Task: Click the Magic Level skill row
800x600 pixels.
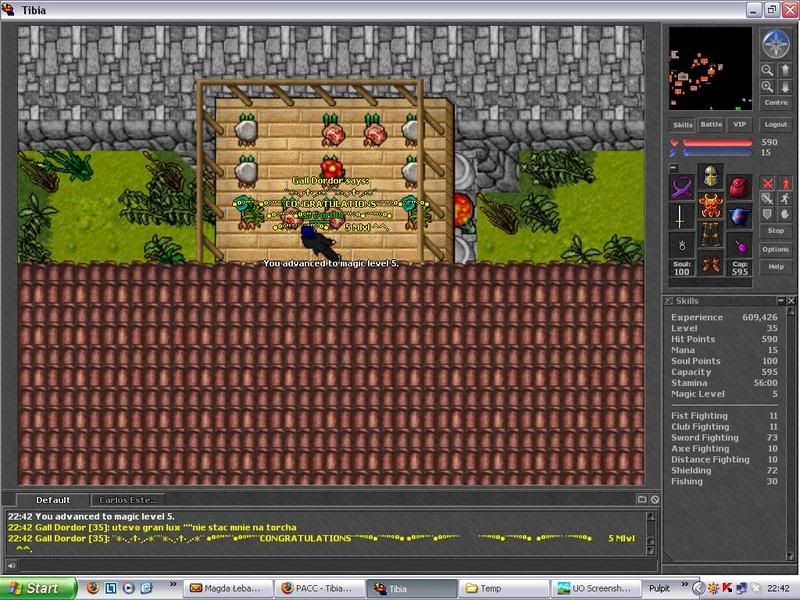Action: point(724,394)
